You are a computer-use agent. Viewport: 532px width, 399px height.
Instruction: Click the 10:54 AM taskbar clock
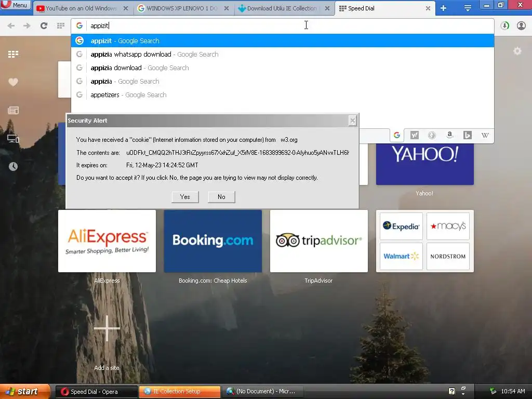click(513, 392)
